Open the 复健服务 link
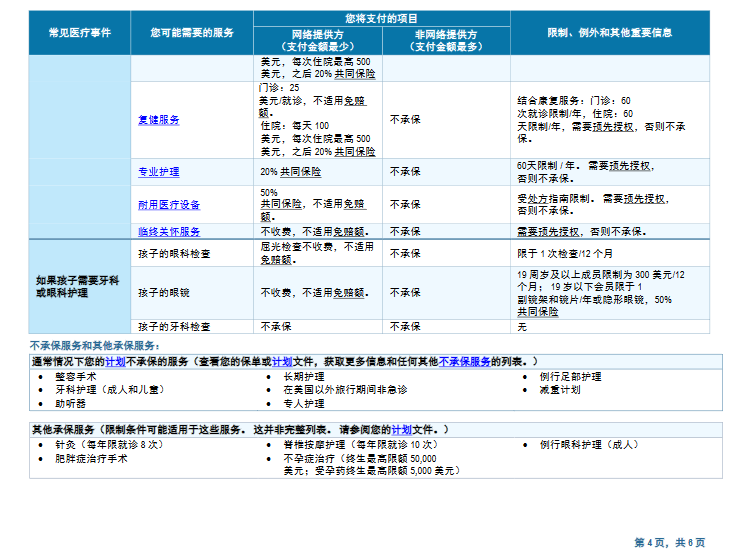Viewport: 748px width, 558px height. coord(159,120)
